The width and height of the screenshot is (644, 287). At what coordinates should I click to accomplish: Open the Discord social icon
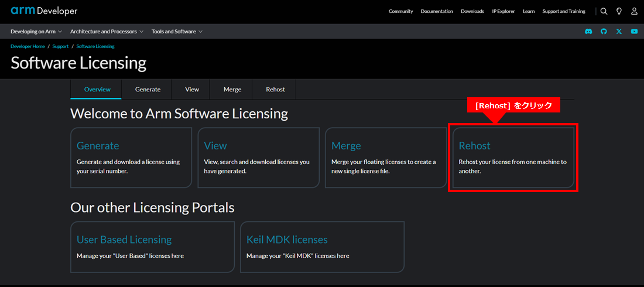588,31
